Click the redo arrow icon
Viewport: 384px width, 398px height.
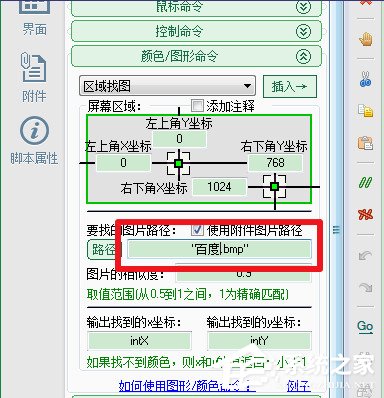365,287
